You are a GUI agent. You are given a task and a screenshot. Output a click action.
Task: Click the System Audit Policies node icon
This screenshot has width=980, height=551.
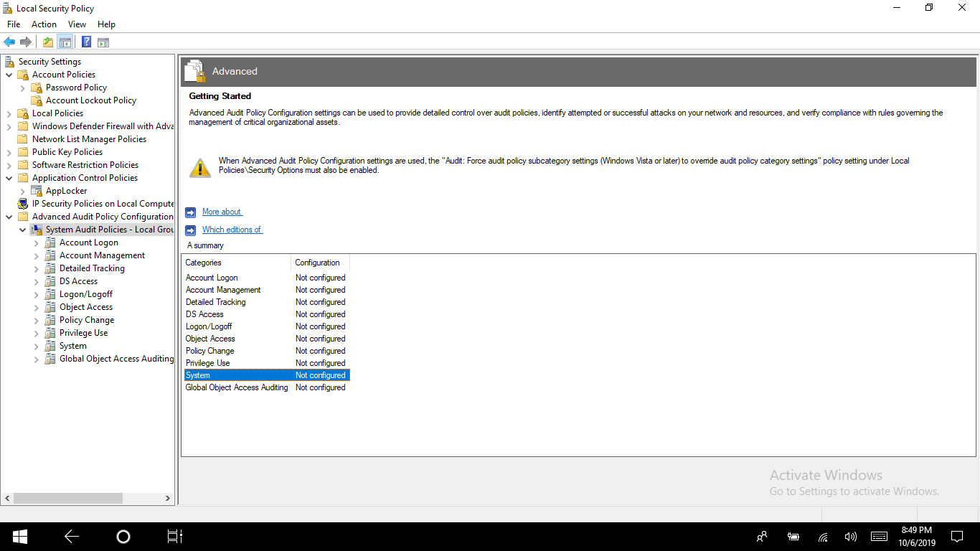tap(37, 230)
